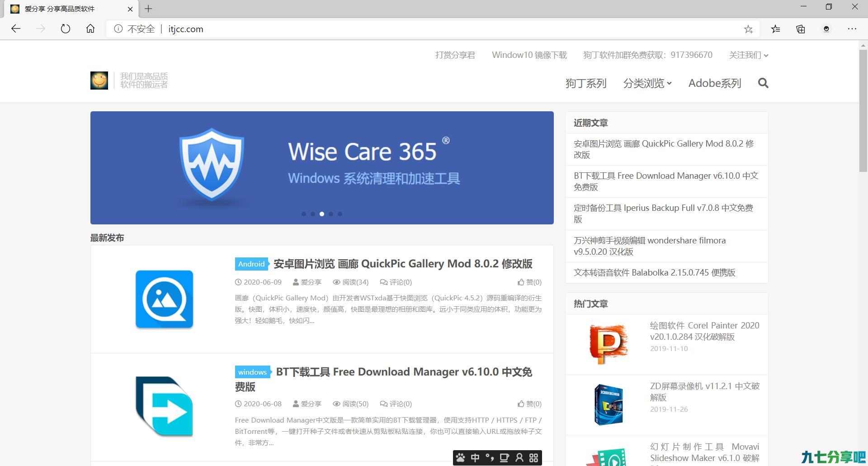Click the 爱分享 site logo
The image size is (868, 466).
tap(99, 81)
